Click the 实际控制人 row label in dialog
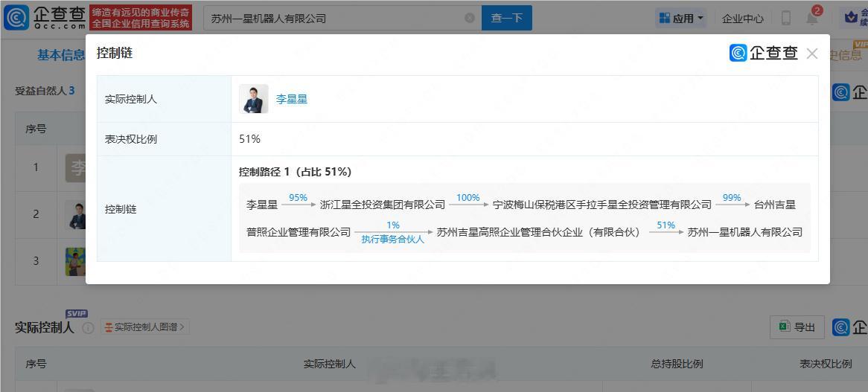The height and width of the screenshot is (392, 868). [x=130, y=100]
